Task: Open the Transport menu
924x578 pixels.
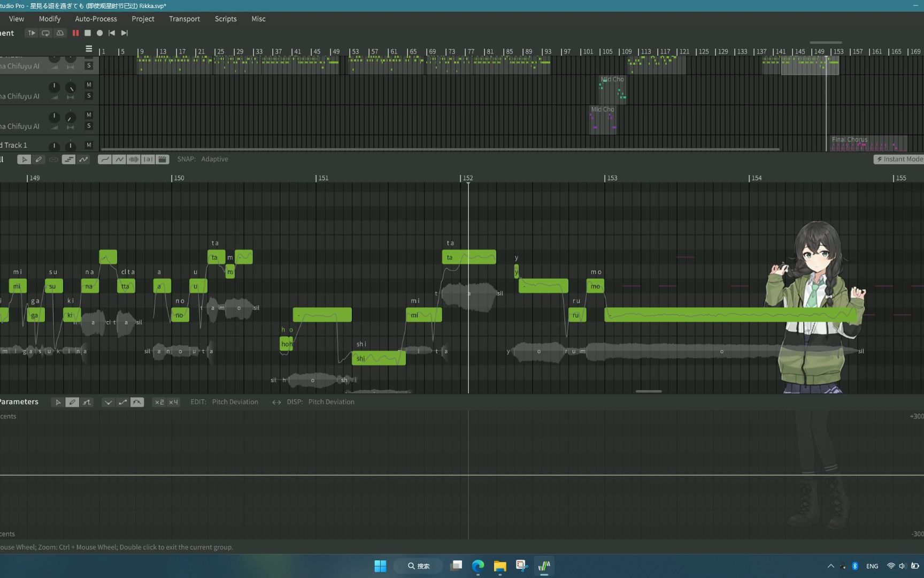Action: coord(184,19)
